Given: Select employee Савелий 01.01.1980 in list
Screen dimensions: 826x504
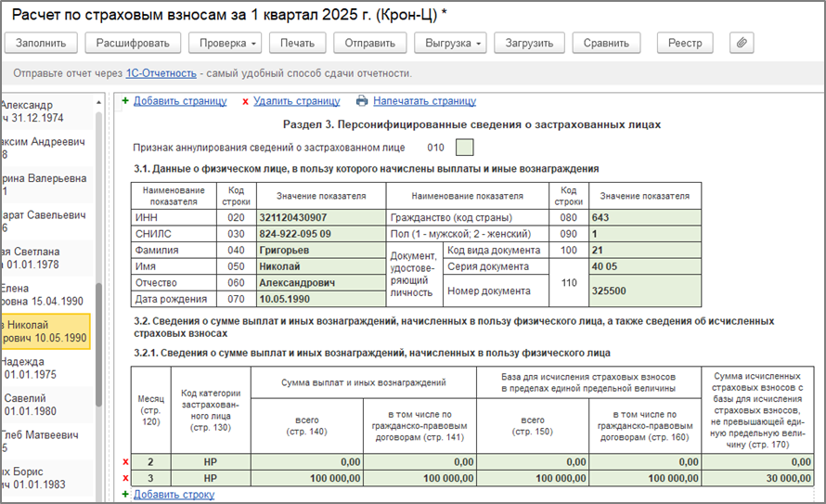Looking at the screenshot, I should tap(46, 405).
